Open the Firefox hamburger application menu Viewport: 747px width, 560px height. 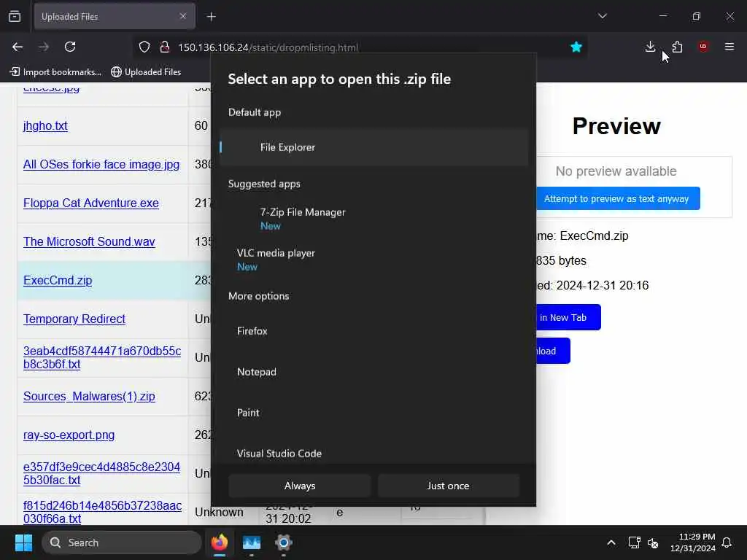(x=729, y=47)
